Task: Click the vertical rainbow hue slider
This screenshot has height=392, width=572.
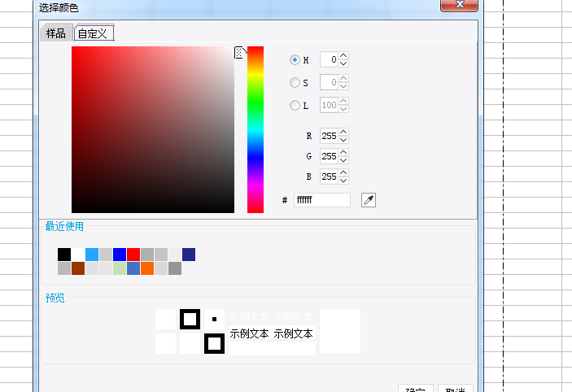Action: click(255, 129)
